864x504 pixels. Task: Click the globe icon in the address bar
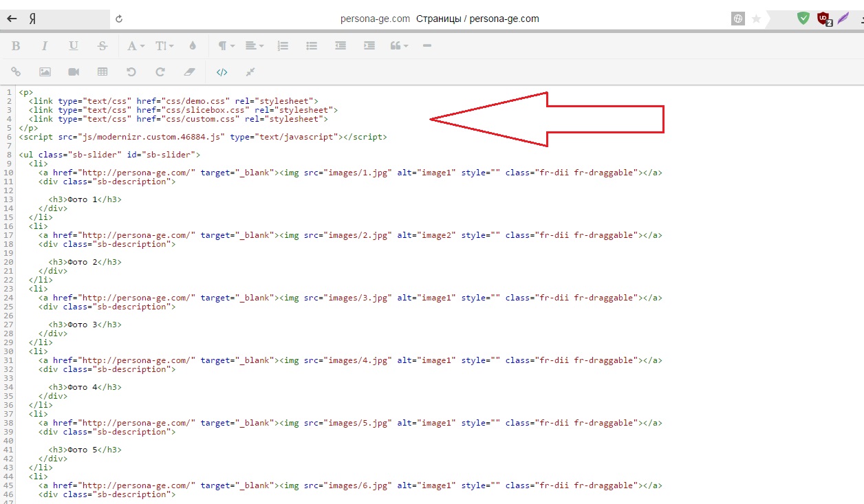click(x=738, y=19)
